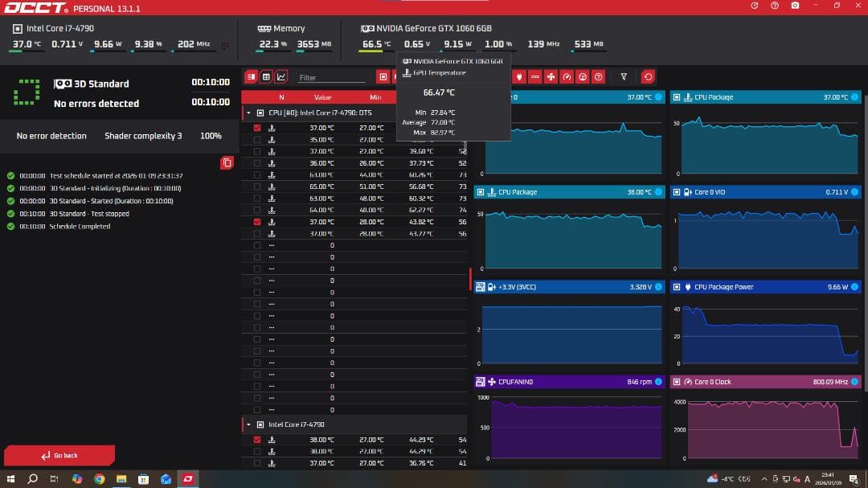This screenshot has width=868, height=488.
Task: Click the reset statistics icon in toolbar
Action: point(648,77)
